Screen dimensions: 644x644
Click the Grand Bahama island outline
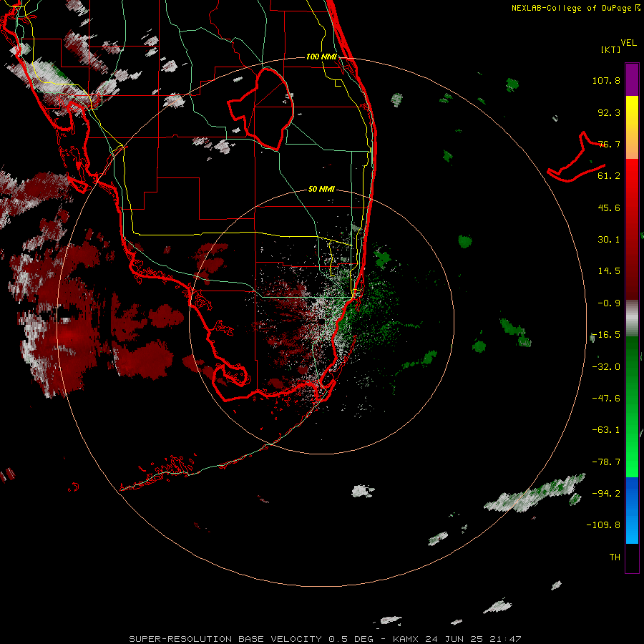[577, 157]
